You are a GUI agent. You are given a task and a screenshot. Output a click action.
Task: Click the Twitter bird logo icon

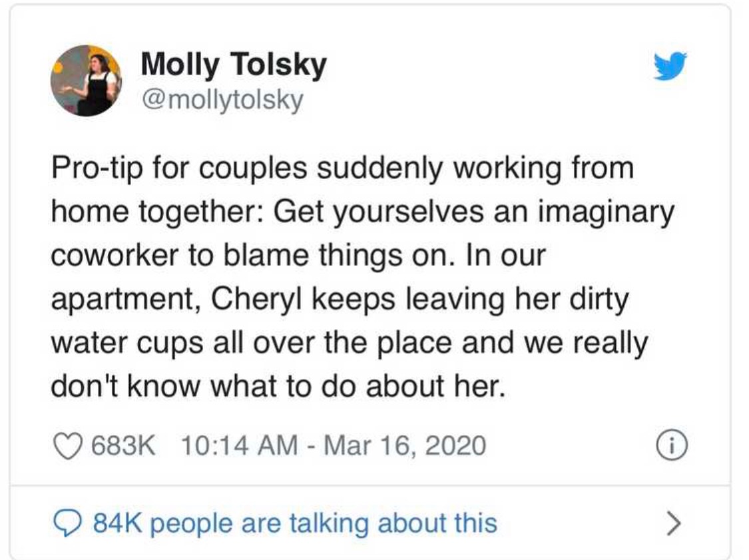[x=670, y=66]
